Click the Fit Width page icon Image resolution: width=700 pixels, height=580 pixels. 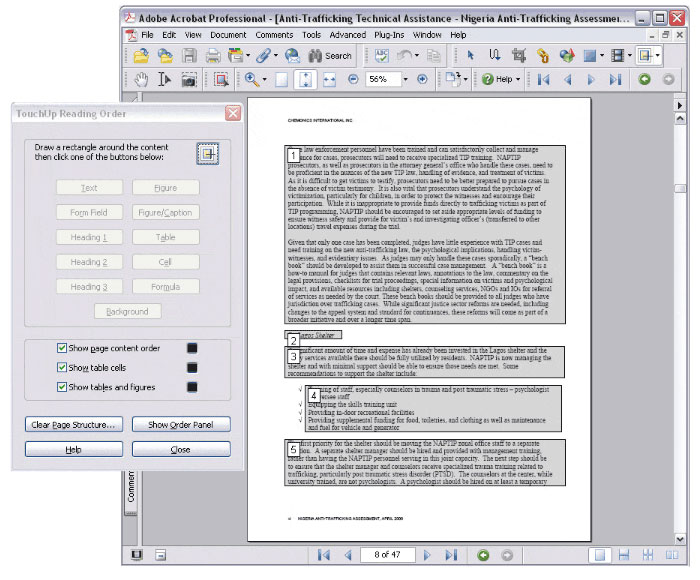(x=330, y=79)
